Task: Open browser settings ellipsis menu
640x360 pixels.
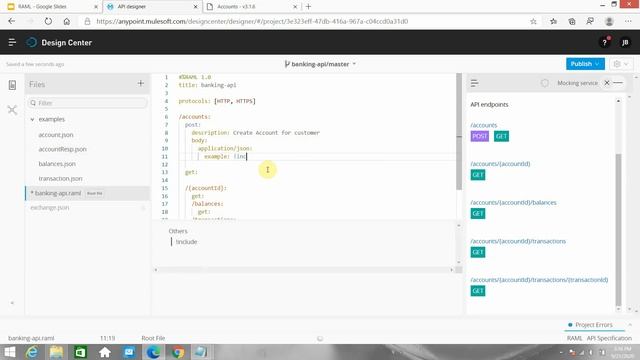Action: pos(628,21)
